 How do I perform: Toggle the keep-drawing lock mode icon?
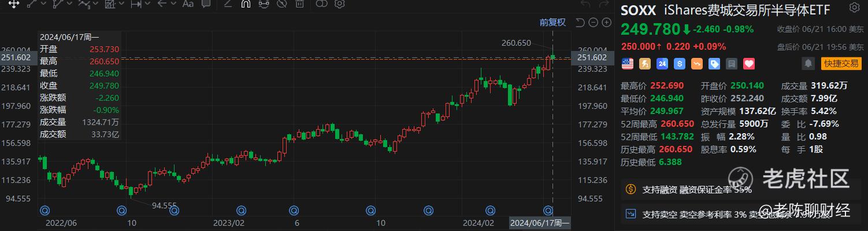click(264, 5)
